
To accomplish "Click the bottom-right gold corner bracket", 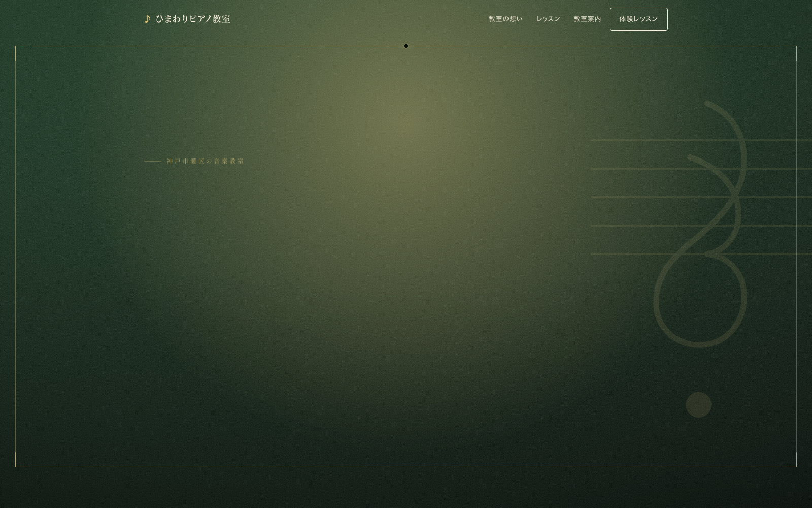I will [x=789, y=460].
